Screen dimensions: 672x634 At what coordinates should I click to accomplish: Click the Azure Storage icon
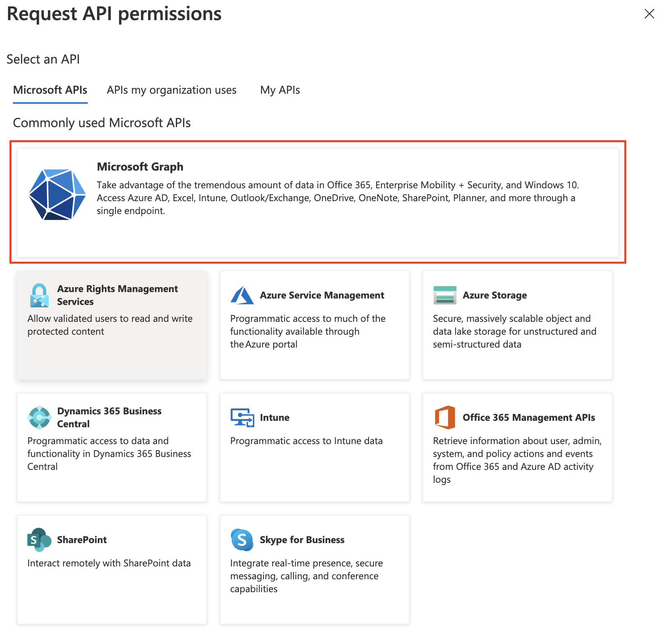tap(445, 295)
